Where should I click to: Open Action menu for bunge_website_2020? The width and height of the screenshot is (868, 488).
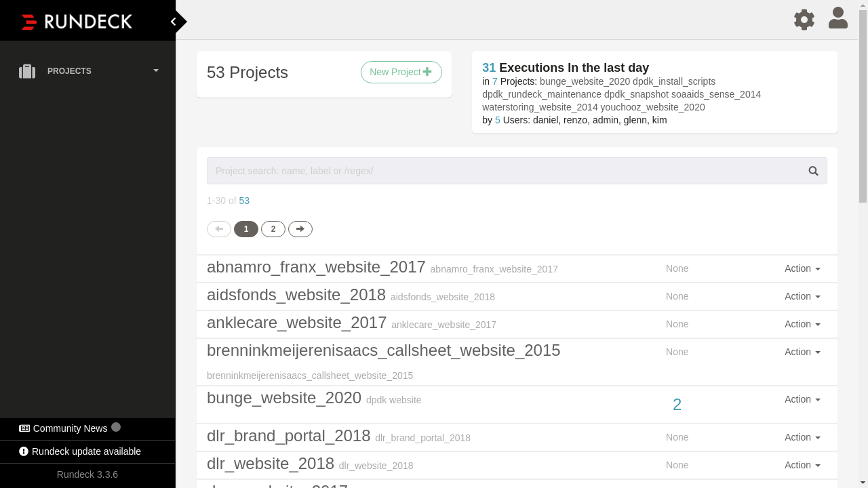pyautogui.click(x=802, y=399)
